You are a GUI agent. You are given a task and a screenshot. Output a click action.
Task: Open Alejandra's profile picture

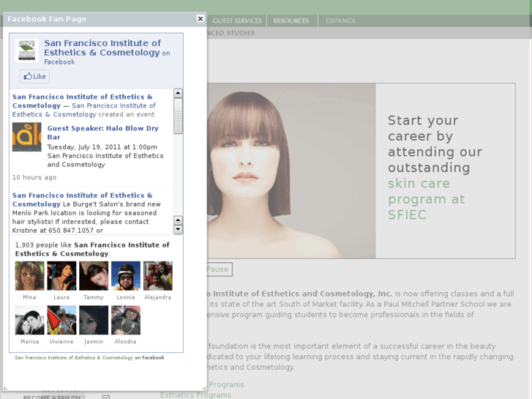point(158,276)
